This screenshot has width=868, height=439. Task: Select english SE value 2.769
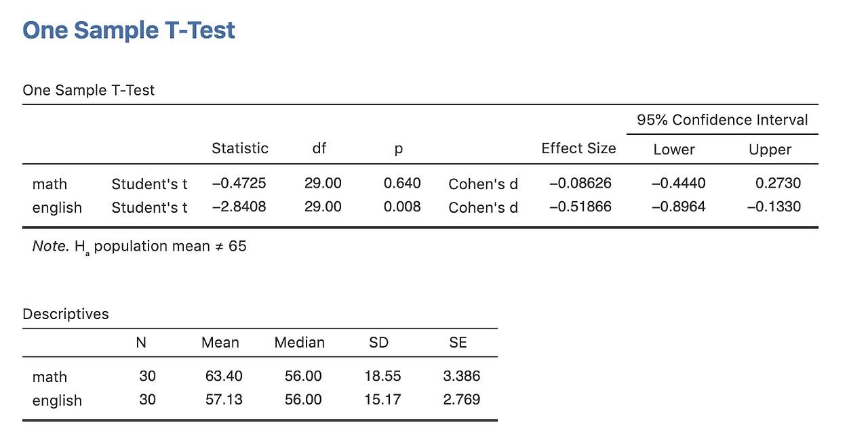click(462, 400)
